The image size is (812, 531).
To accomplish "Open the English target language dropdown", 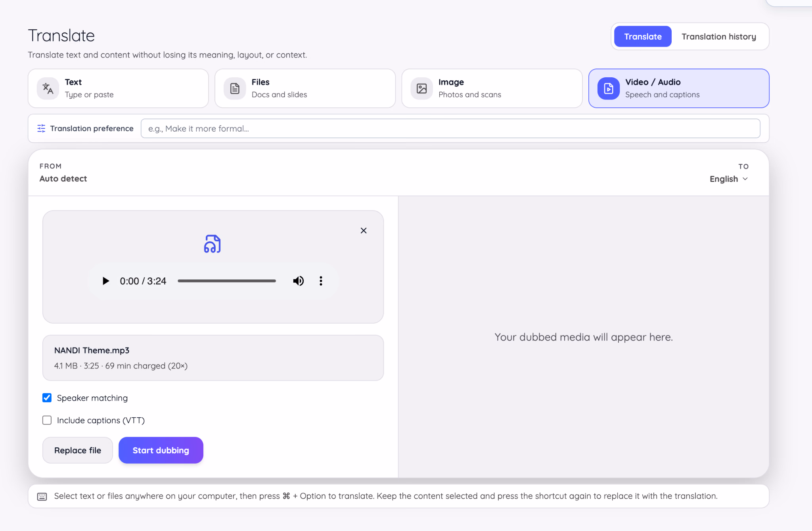I will point(729,179).
